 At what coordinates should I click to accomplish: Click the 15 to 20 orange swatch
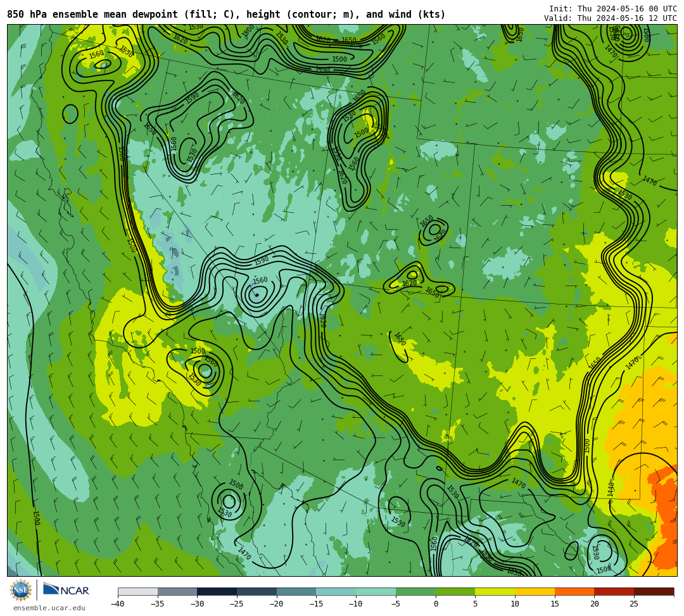574,591
